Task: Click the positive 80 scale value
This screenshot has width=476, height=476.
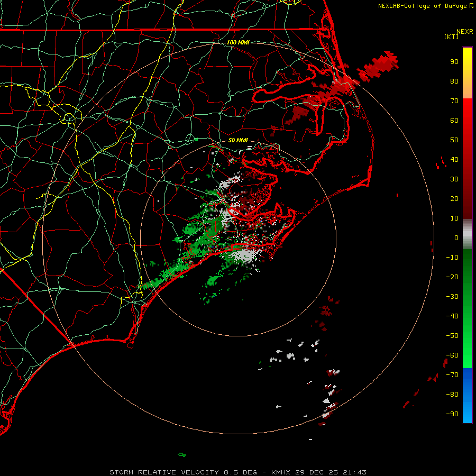Action: (454, 81)
